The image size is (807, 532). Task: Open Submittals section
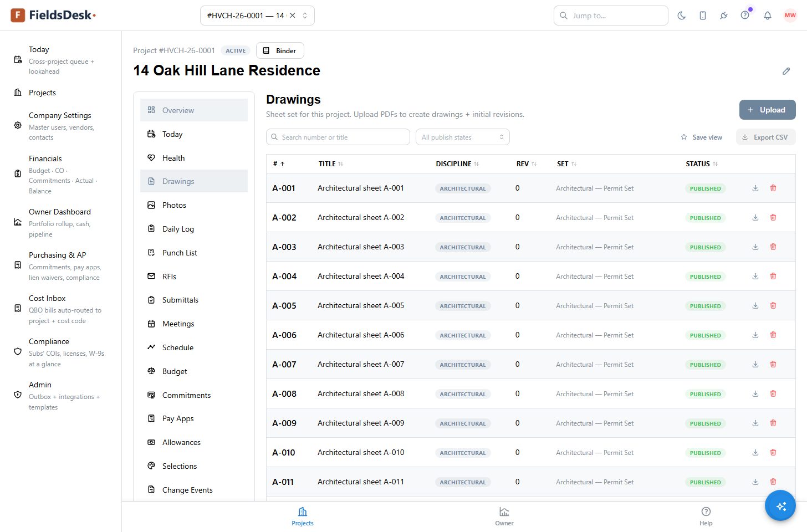(194, 300)
